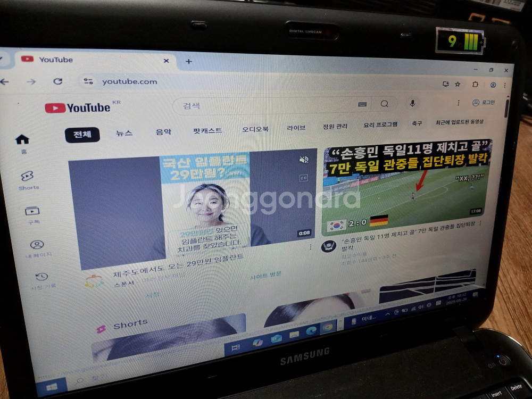Click the search magnifier icon
Image resolution: width=532 pixels, height=399 pixels.
click(x=384, y=103)
